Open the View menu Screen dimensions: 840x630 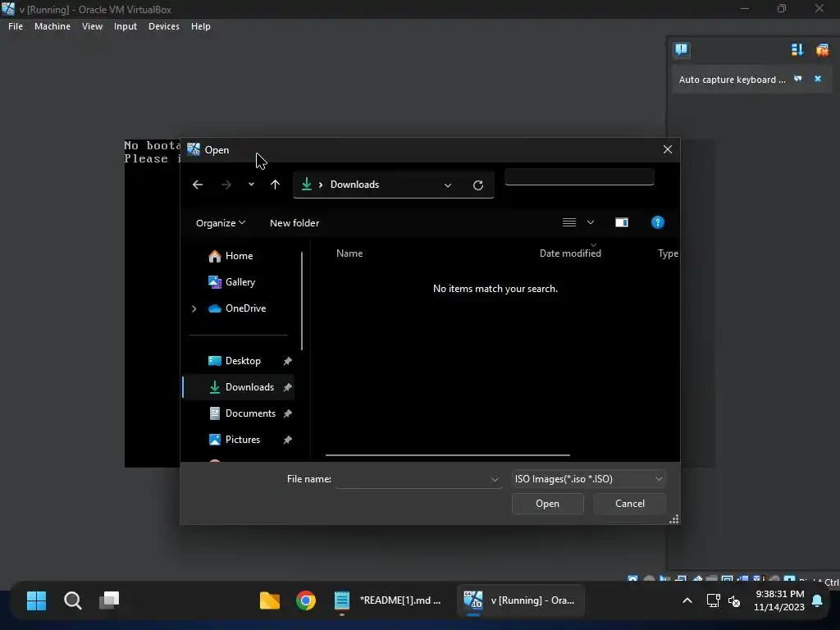(92, 26)
